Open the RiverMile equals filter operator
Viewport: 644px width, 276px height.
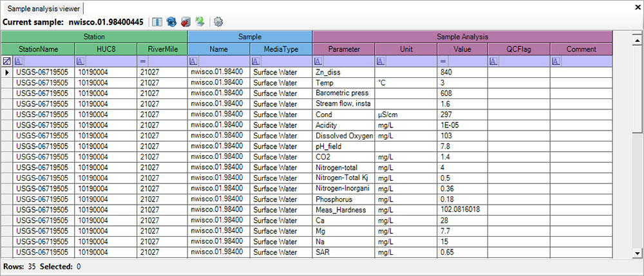click(x=142, y=61)
